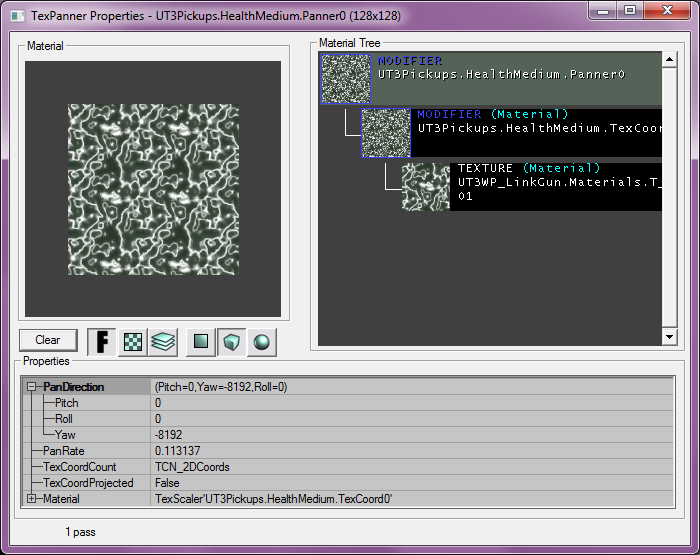The width and height of the screenshot is (700, 555).
Task: Expand the Material property row
Action: tap(32, 498)
